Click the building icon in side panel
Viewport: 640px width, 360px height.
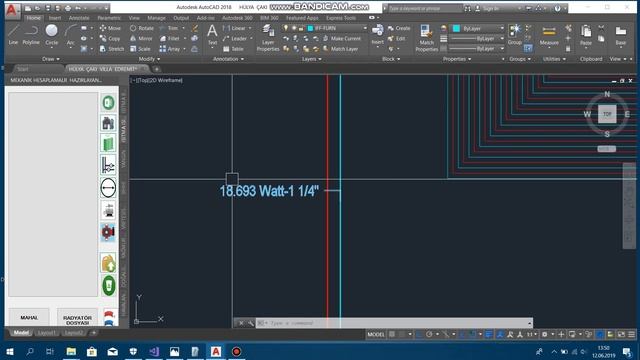[x=108, y=123]
